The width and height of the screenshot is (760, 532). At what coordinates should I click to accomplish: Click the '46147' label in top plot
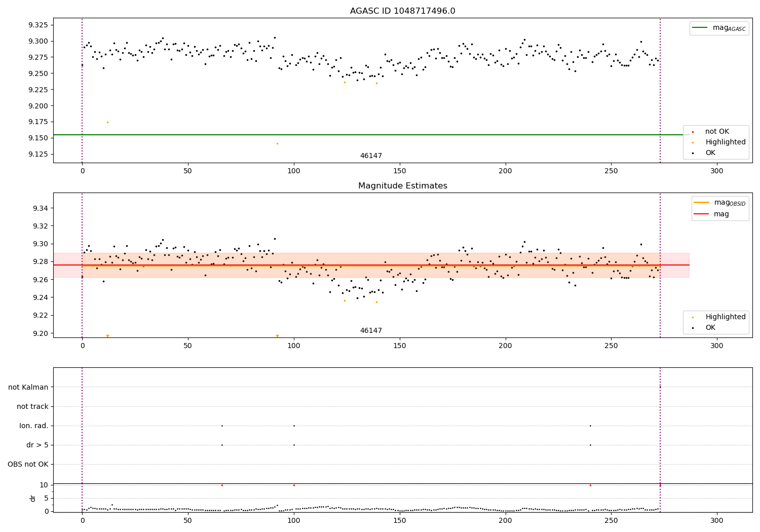click(x=371, y=156)
